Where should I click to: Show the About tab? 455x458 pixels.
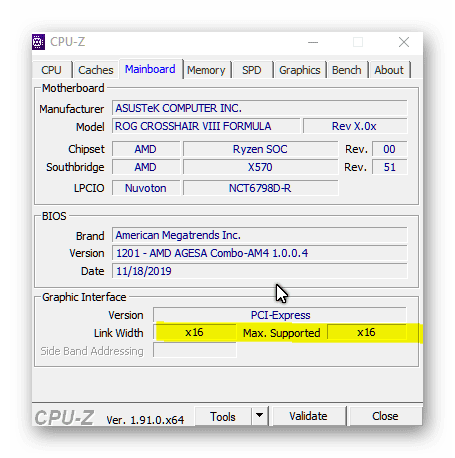pos(389,70)
